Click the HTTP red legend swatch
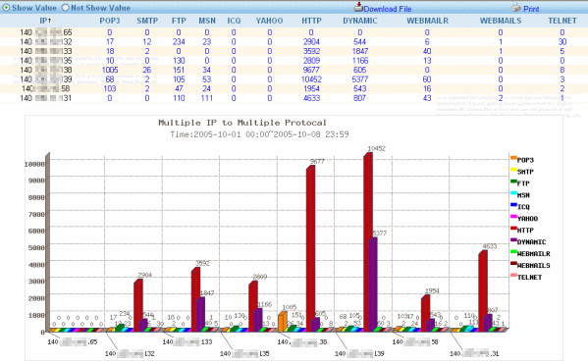Screen dimensions: 588x364 (x=513, y=229)
